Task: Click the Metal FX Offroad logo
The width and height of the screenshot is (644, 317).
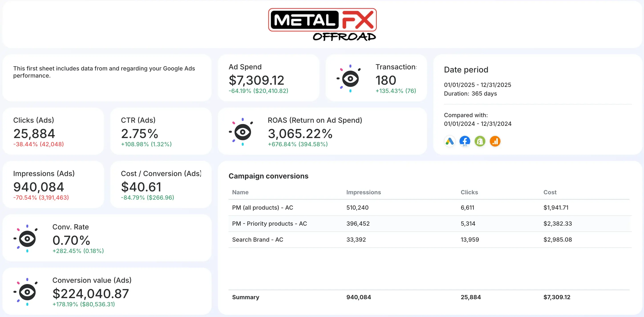Action: tap(322, 24)
